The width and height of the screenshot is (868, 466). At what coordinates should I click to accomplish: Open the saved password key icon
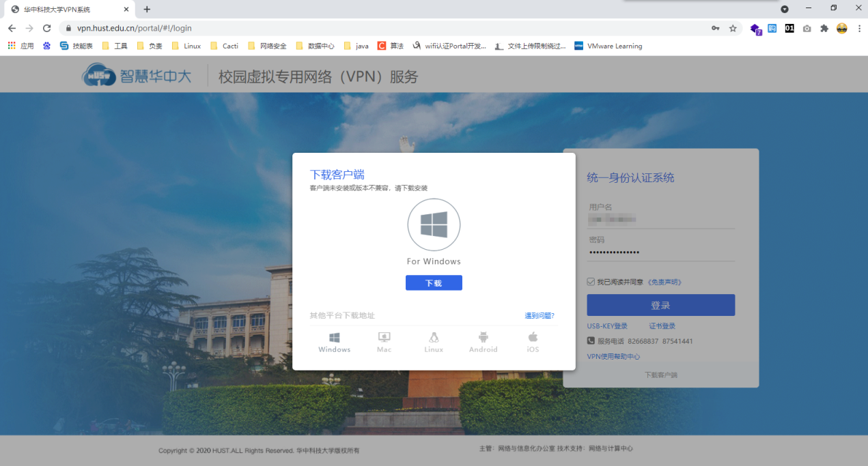pos(715,28)
